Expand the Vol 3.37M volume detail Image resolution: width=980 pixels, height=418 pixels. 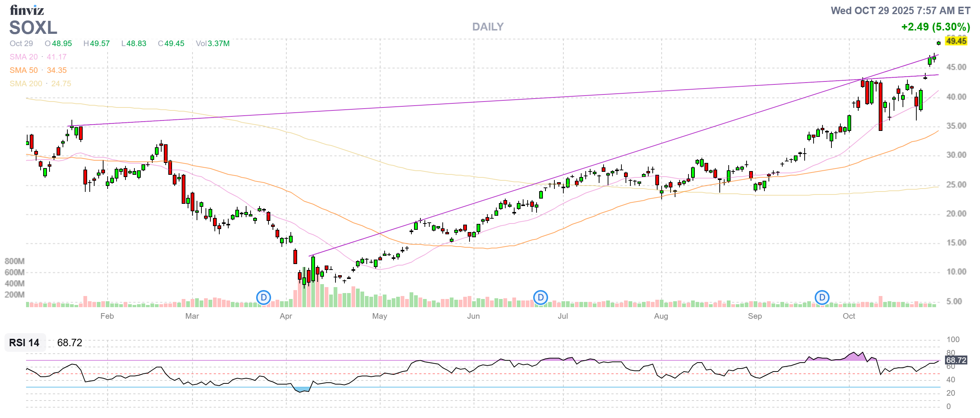tap(213, 43)
